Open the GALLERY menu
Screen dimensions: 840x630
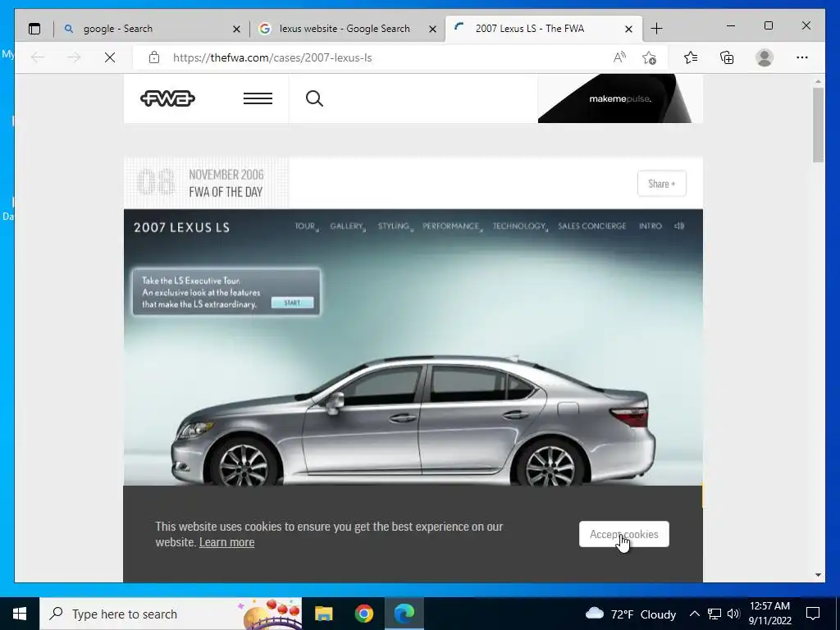[x=348, y=226]
